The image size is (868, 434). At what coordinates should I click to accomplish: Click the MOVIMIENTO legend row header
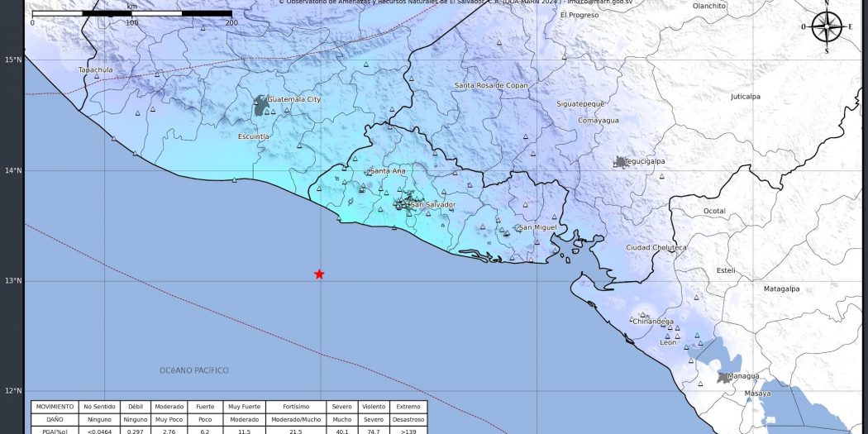pyautogui.click(x=55, y=407)
